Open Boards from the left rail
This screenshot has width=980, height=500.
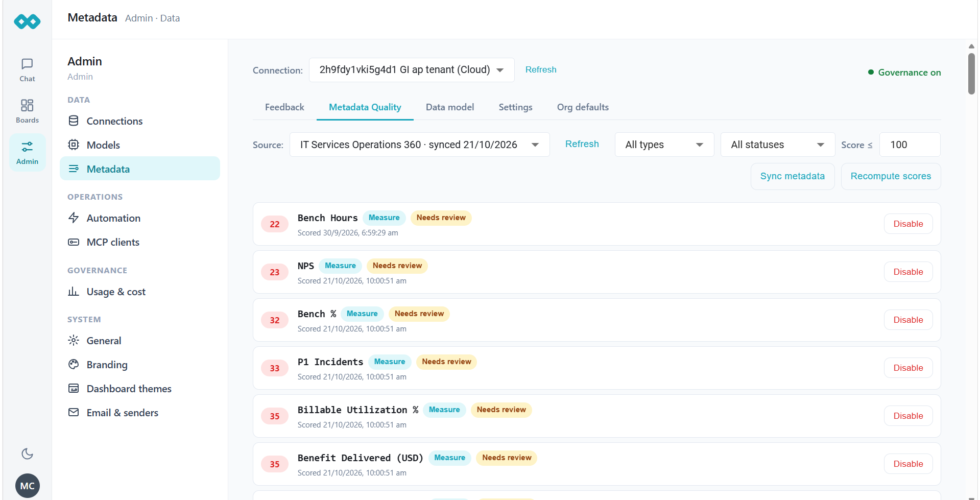[x=27, y=111]
